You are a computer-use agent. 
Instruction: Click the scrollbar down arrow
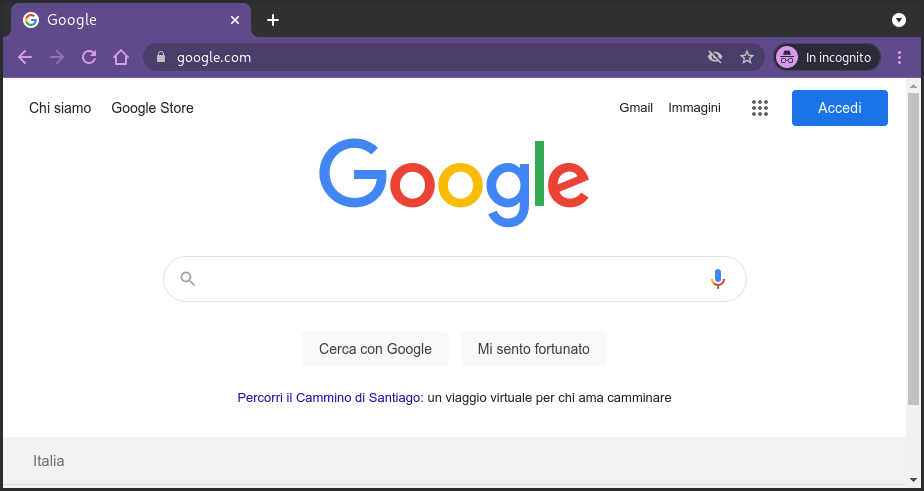pos(913,479)
